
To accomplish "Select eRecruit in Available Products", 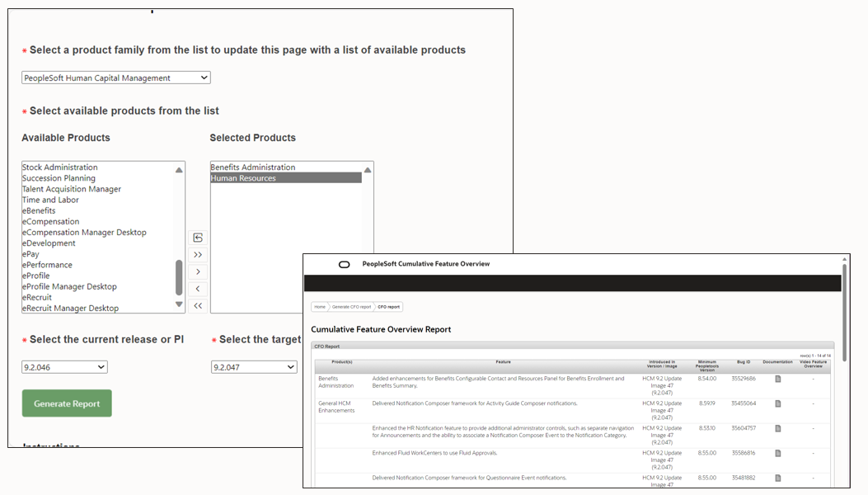I will click(x=36, y=297).
